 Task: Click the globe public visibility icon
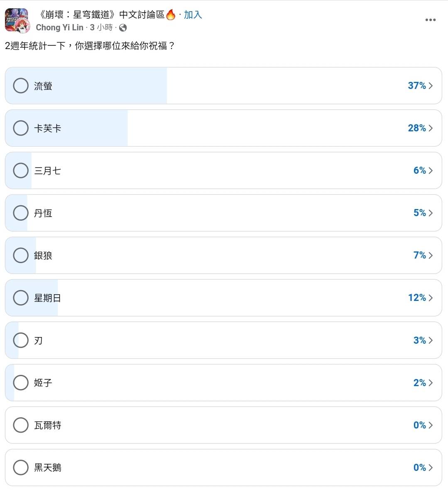[123, 28]
